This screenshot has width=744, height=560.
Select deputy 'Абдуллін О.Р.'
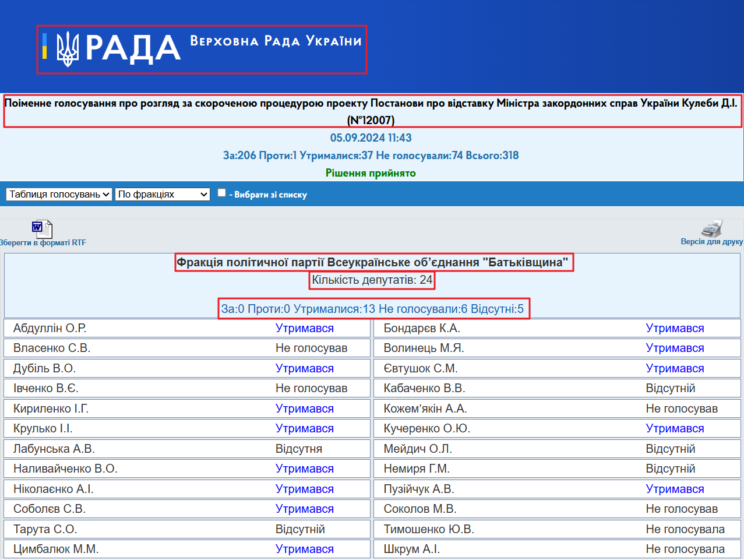50,328
